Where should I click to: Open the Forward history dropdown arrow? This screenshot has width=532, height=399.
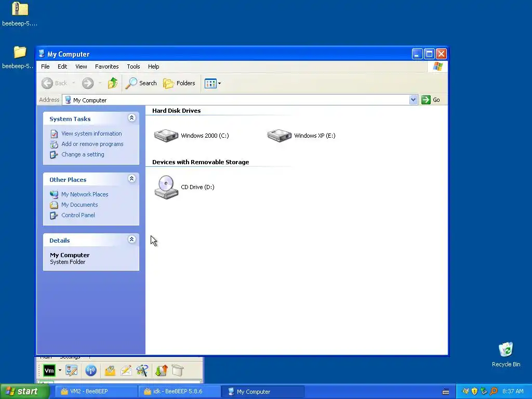click(100, 83)
